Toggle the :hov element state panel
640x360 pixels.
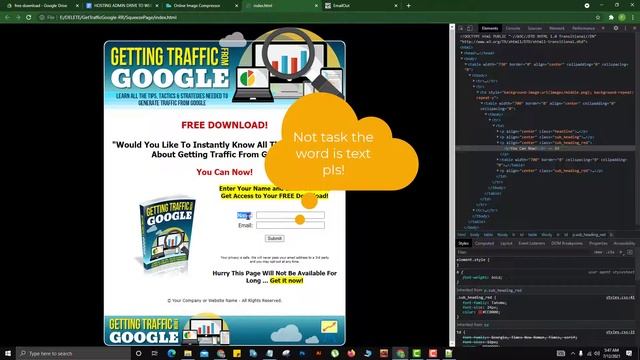click(598, 252)
